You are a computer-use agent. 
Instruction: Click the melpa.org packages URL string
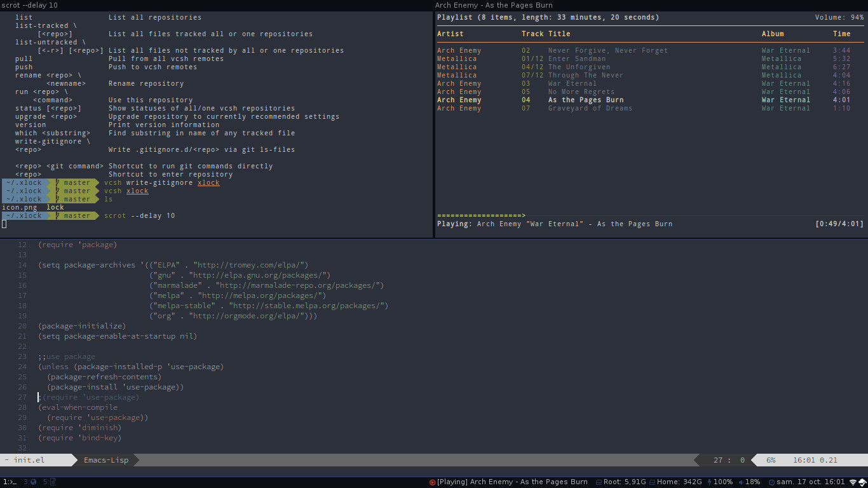tap(262, 295)
